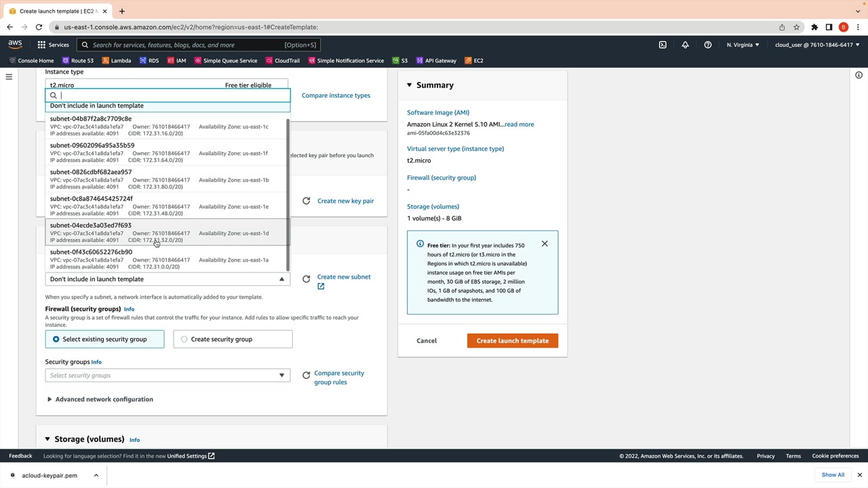The width and height of the screenshot is (868, 488).
Task: Click Create launch template button
Action: click(513, 340)
